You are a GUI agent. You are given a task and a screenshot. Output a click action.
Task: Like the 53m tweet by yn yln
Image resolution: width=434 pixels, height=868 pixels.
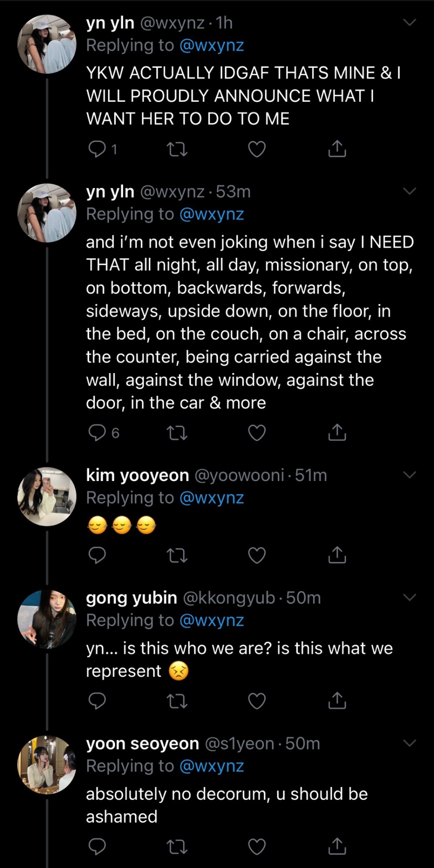[x=257, y=433]
